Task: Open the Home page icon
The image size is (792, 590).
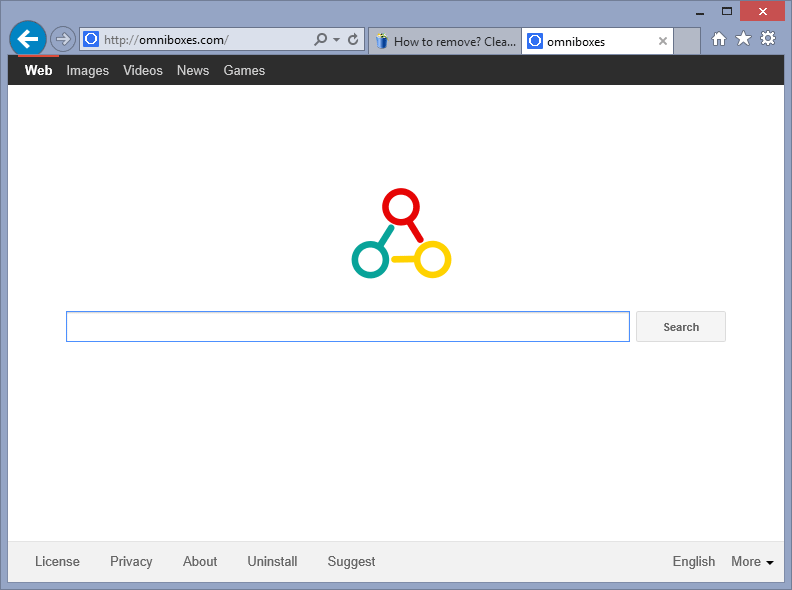Action: pyautogui.click(x=719, y=39)
